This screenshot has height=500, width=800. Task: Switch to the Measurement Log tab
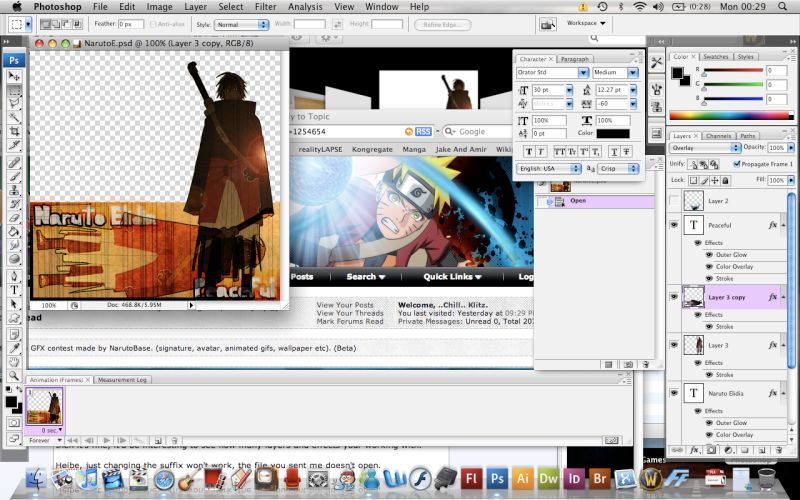click(122, 380)
